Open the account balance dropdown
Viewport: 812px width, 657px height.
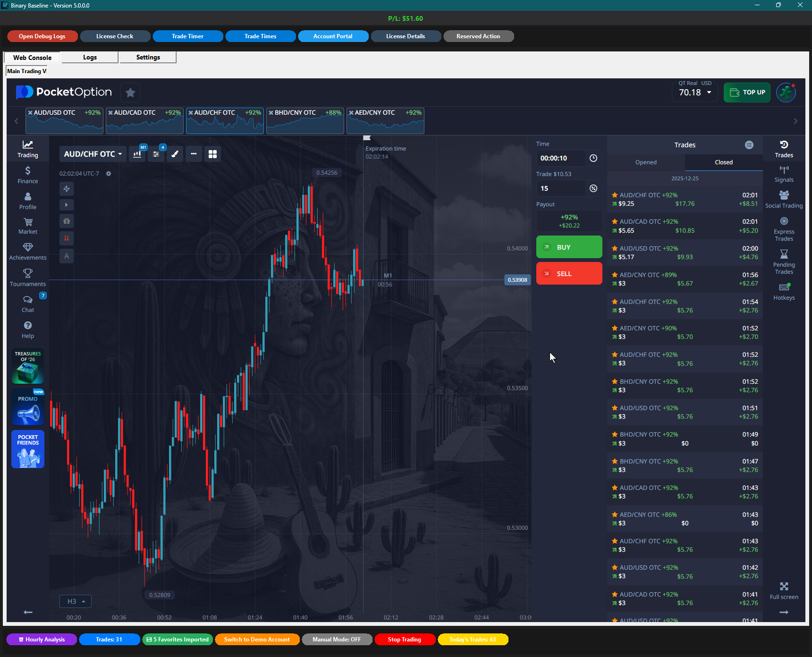(x=694, y=93)
